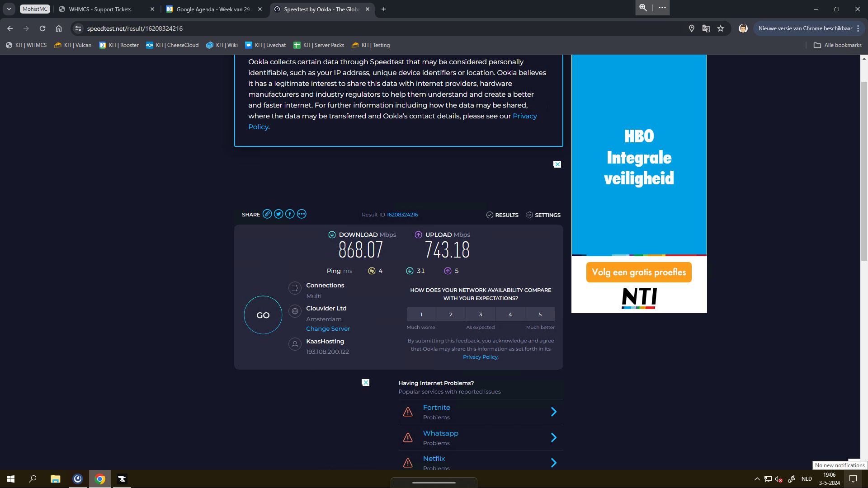The width and height of the screenshot is (868, 488).
Task: Share result on Twitter
Action: [x=278, y=214]
